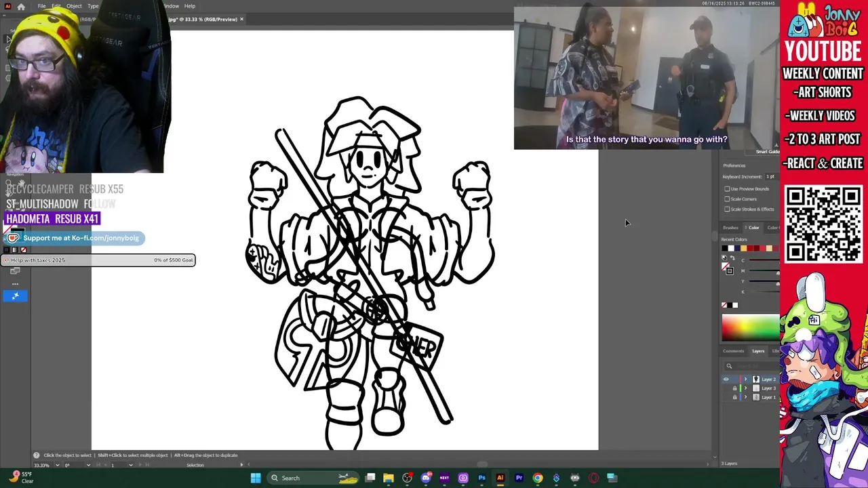The image size is (868, 488).
Task: Open the Object menu
Action: point(74,6)
